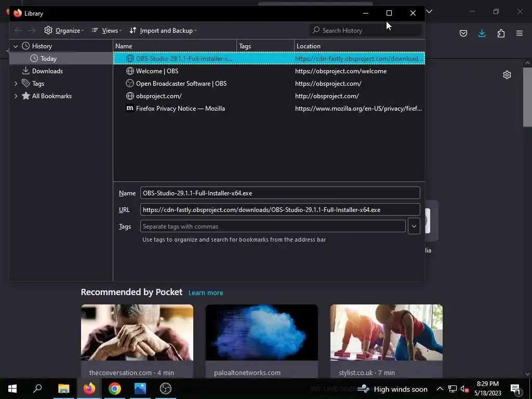Viewport: 532px width, 399px height.
Task: Click the All Bookmarks star icon
Action: 26,96
